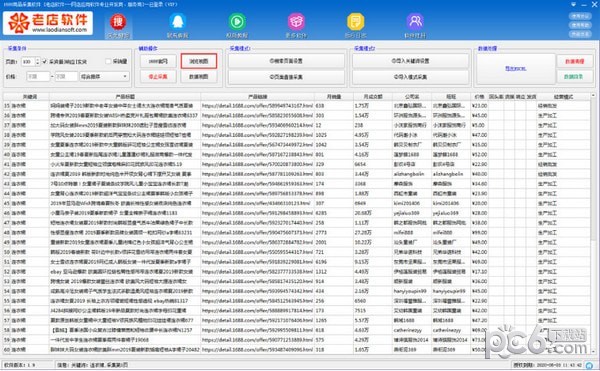Click the data view button
Screen dimensions: 600x371
coord(199,77)
